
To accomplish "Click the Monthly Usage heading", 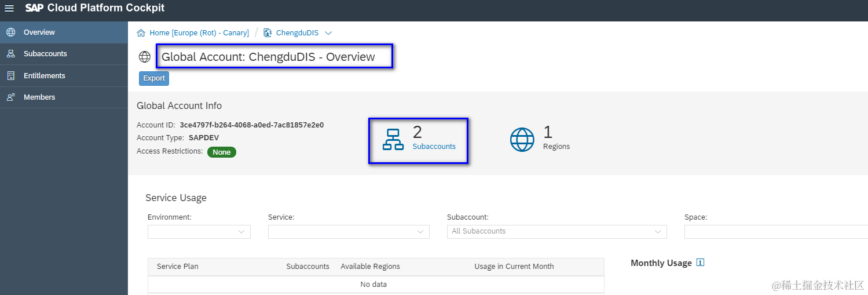I will pyautogui.click(x=661, y=263).
